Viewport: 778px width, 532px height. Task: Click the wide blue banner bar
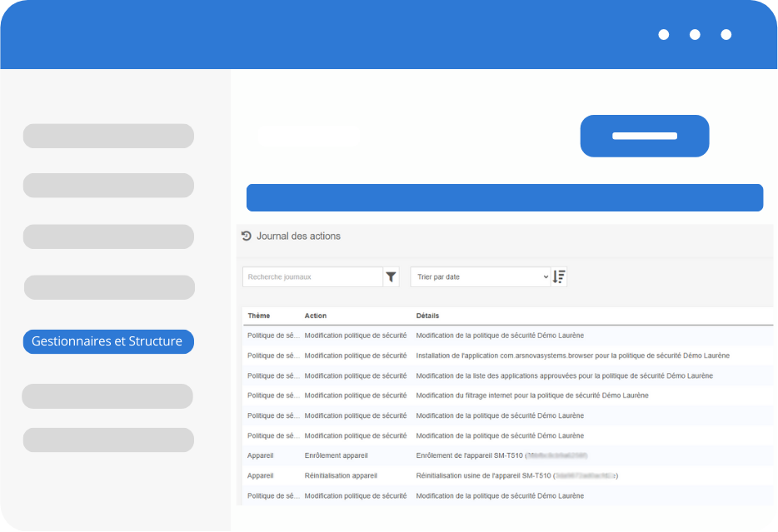pyautogui.click(x=505, y=198)
